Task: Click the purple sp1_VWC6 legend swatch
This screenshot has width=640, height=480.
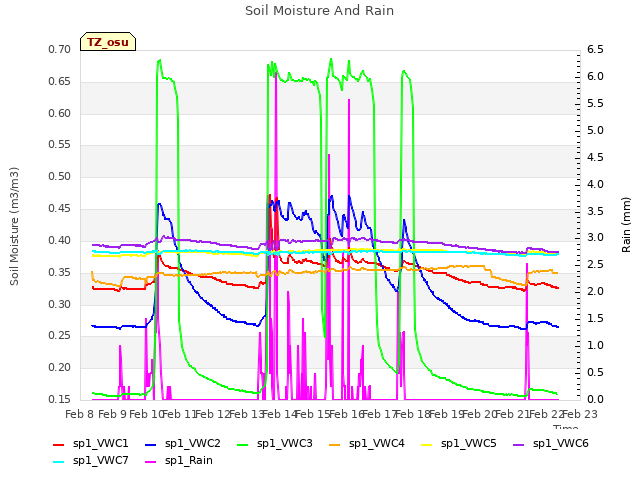Action: pos(519,444)
